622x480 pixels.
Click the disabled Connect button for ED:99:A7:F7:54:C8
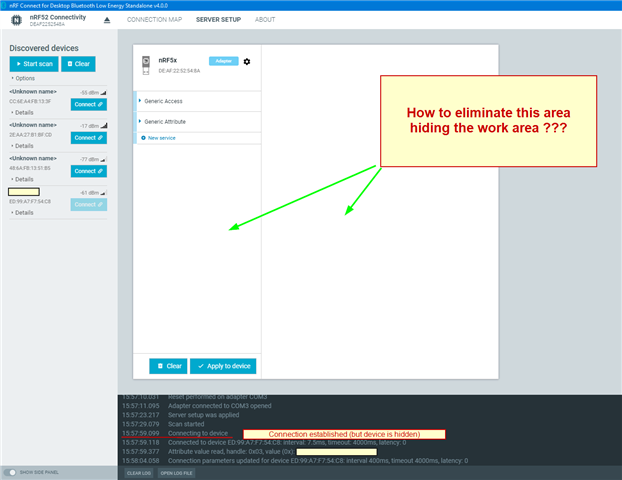(89, 204)
